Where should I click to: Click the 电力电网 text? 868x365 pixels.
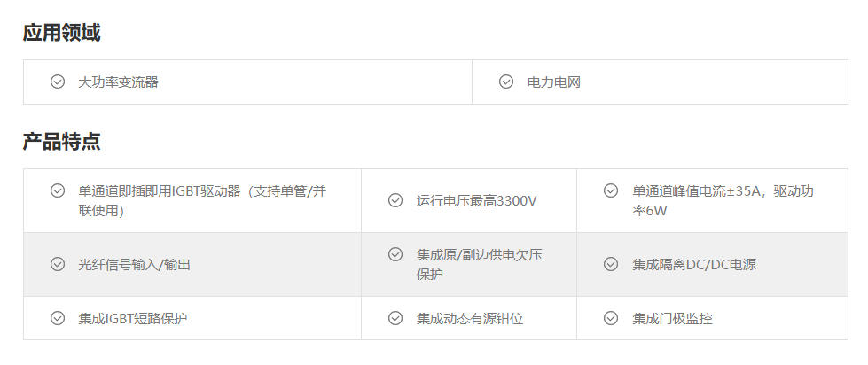point(553,82)
